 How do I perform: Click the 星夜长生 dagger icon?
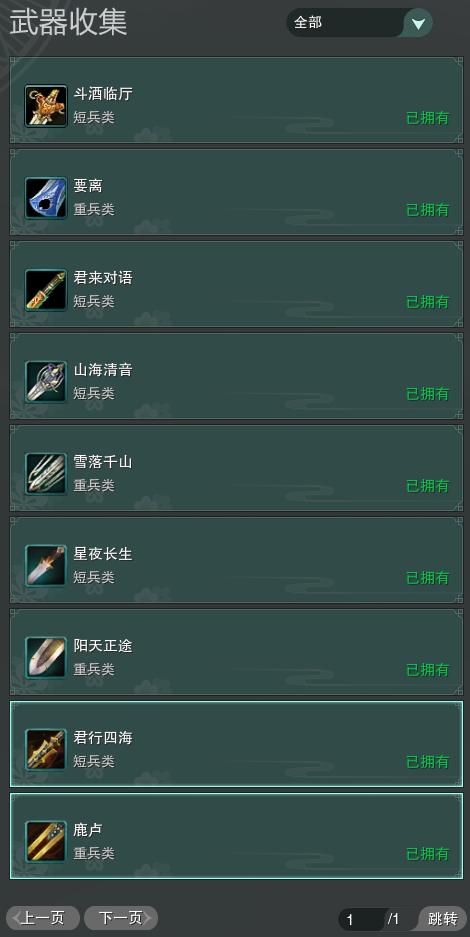(x=46, y=566)
